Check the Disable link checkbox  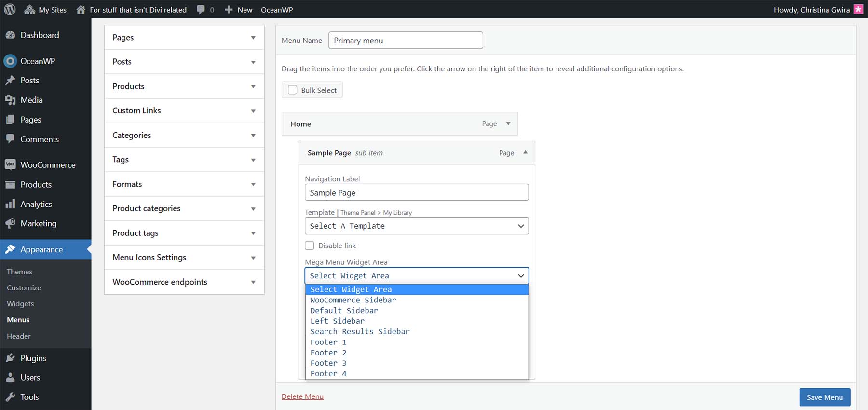[x=310, y=246]
